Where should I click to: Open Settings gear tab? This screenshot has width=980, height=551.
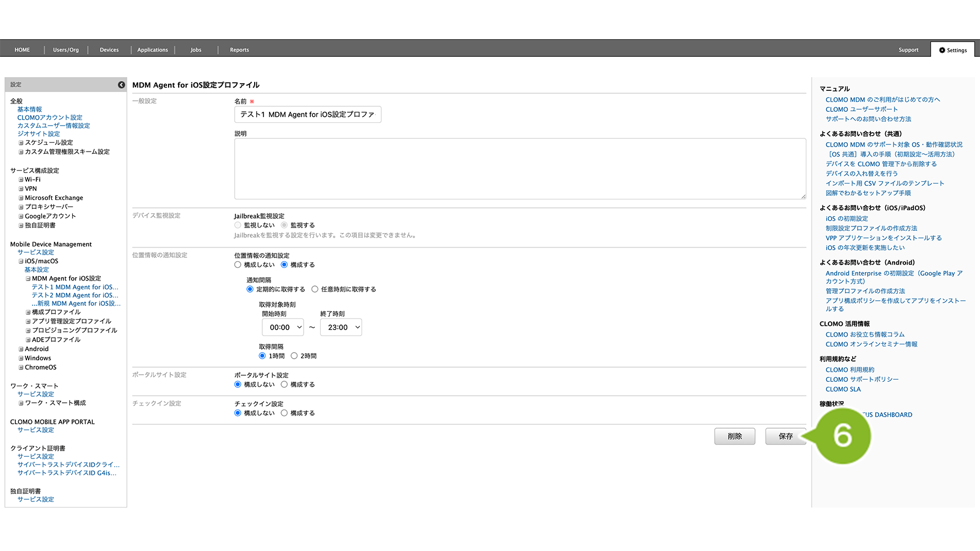(x=952, y=50)
